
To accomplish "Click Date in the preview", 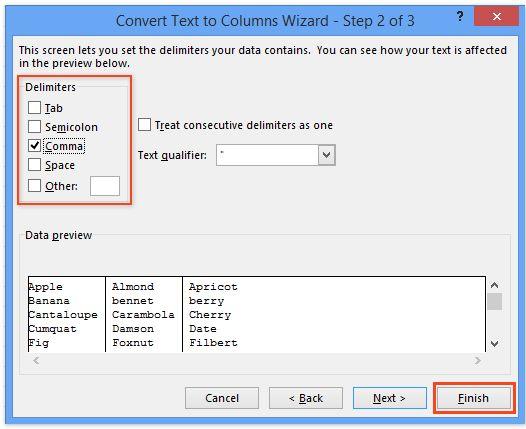I will pyautogui.click(x=203, y=329).
